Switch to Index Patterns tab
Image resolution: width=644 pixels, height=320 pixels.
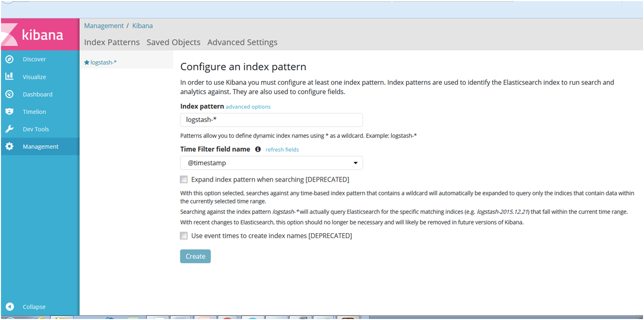tap(112, 42)
